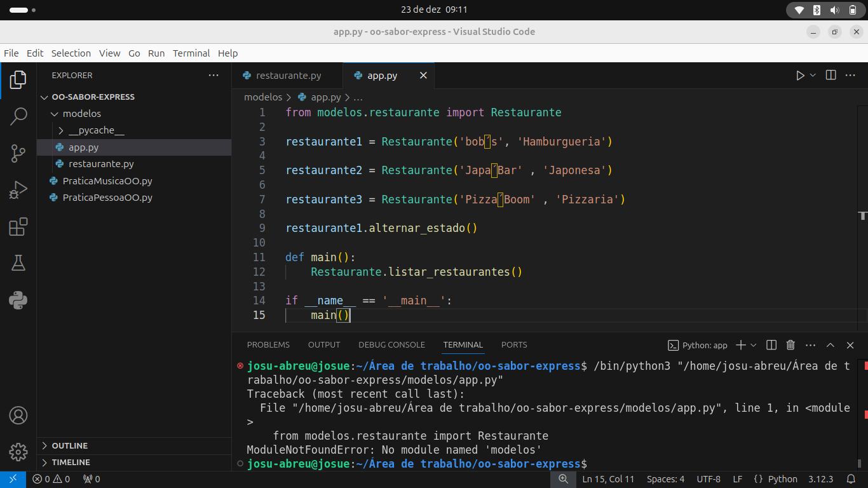Open run button dropdown arrow
The width and height of the screenshot is (868, 488).
pyautogui.click(x=813, y=76)
